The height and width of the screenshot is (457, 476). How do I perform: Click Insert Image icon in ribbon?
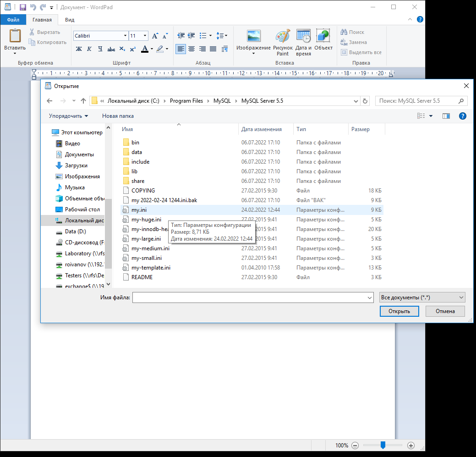253,38
